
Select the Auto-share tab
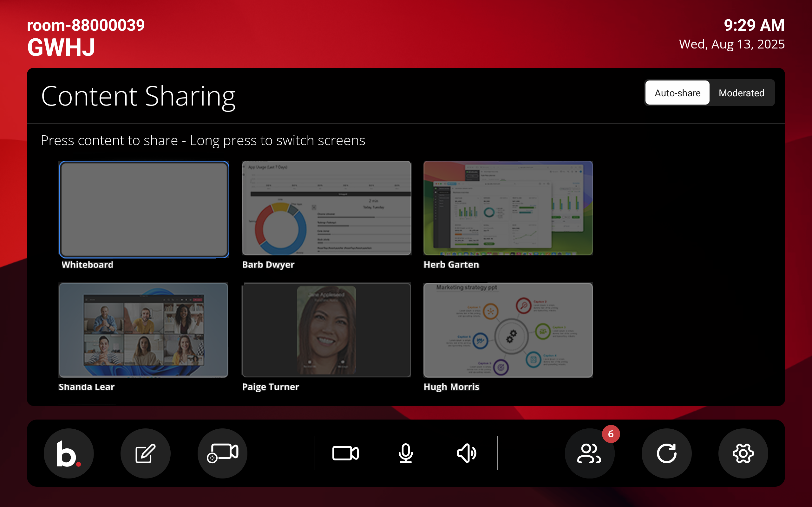tap(677, 93)
